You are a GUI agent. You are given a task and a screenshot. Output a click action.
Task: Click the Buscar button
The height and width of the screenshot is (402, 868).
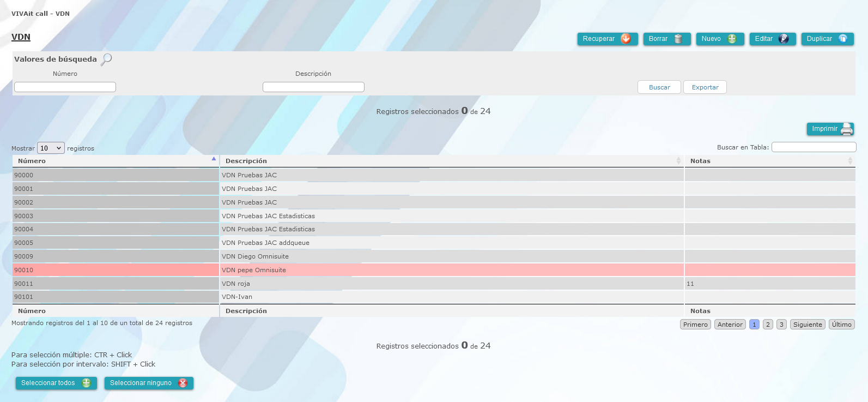pos(659,87)
